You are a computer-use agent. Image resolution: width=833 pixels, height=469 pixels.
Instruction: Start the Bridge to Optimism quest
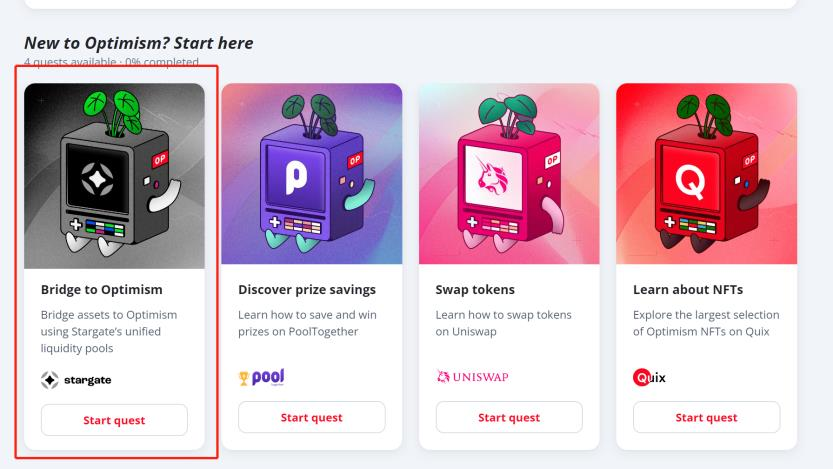pyautogui.click(x=114, y=420)
